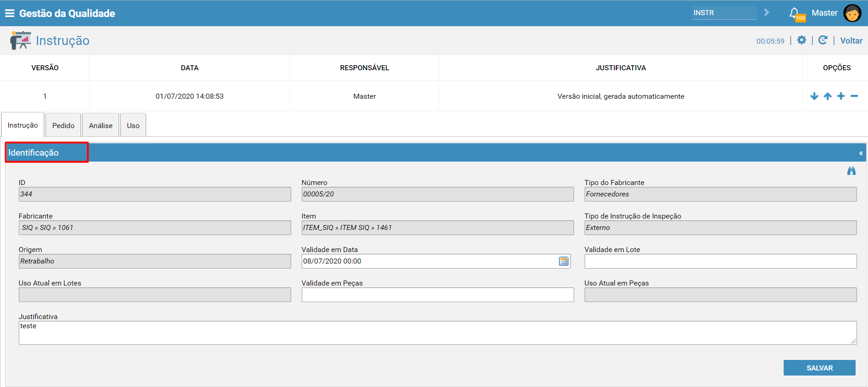This screenshot has height=387, width=868.
Task: Click the Validade em Peças field
Action: [437, 295]
